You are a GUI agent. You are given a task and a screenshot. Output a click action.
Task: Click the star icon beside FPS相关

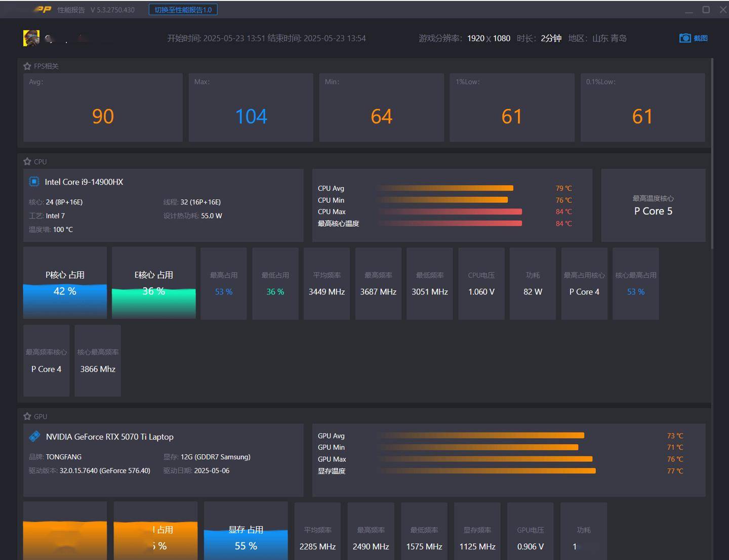click(x=27, y=66)
